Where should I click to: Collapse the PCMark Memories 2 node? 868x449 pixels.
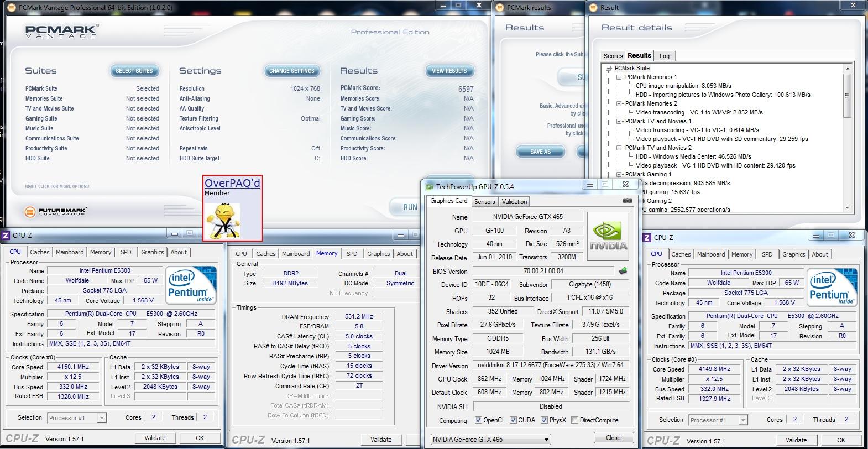click(x=619, y=103)
